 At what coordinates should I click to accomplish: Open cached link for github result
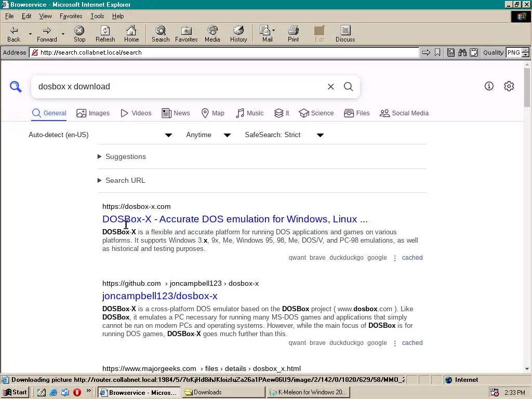(412, 343)
